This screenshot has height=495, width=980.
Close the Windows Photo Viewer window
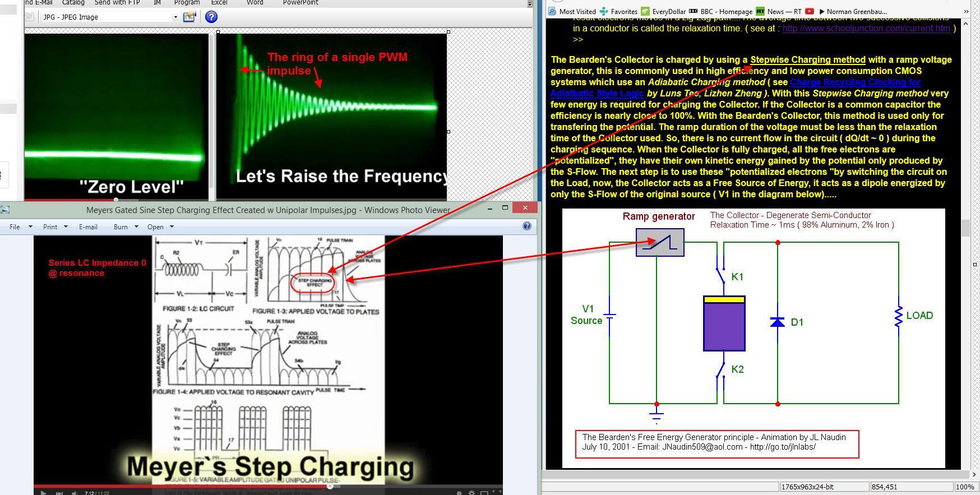point(525,208)
